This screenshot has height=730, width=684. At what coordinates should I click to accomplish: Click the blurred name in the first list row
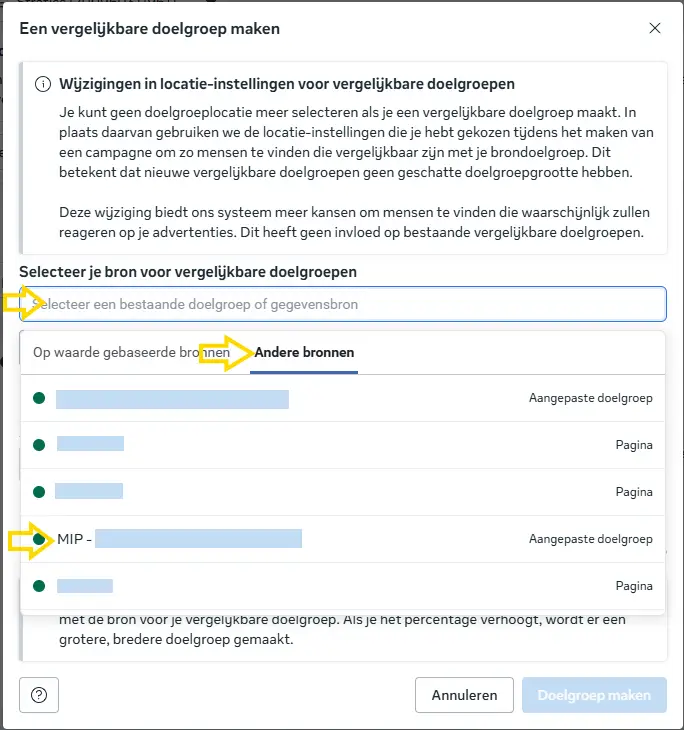172,399
